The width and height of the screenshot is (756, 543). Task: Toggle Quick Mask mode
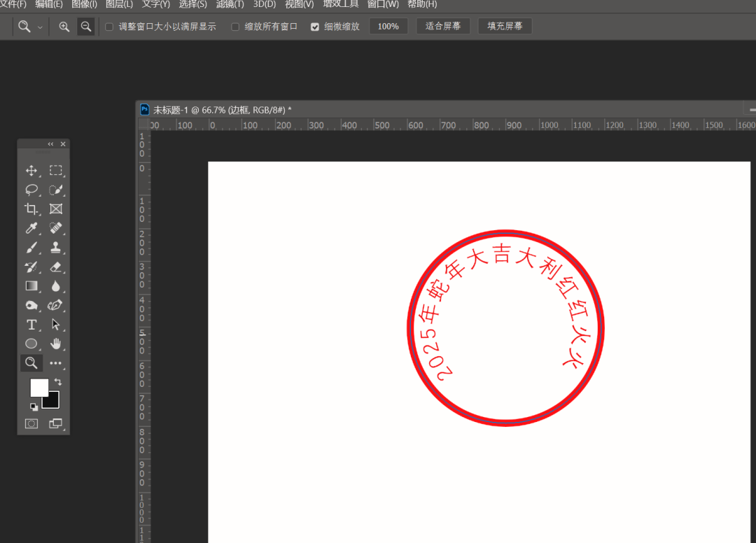point(31,424)
